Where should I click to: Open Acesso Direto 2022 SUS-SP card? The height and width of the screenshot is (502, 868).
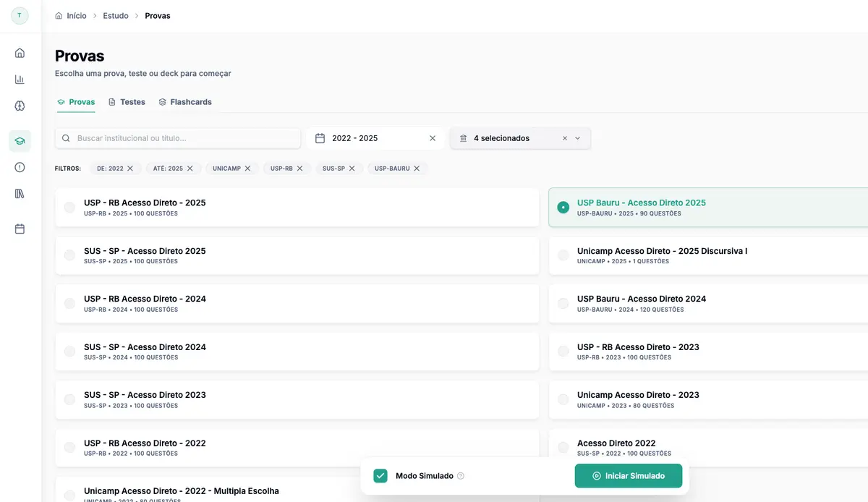[x=708, y=448]
